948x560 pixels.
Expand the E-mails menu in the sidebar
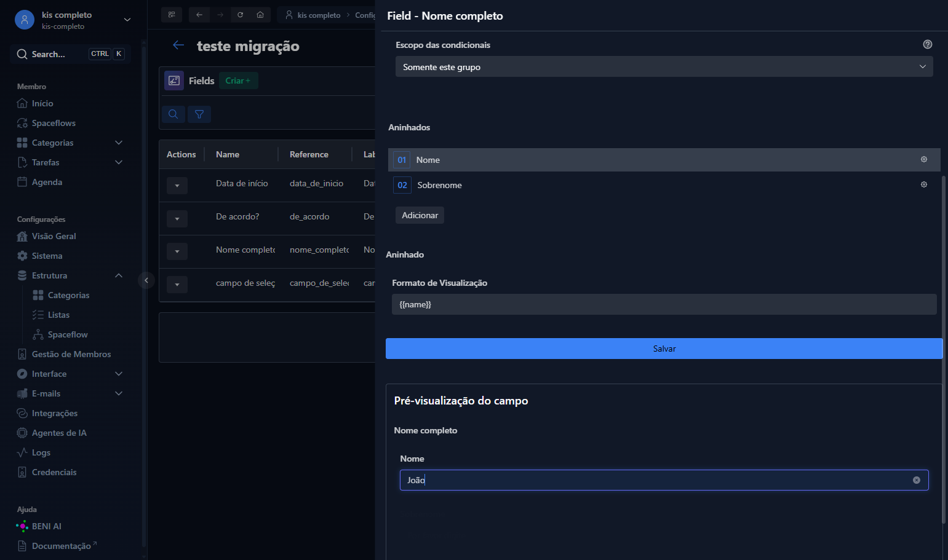coord(71,393)
